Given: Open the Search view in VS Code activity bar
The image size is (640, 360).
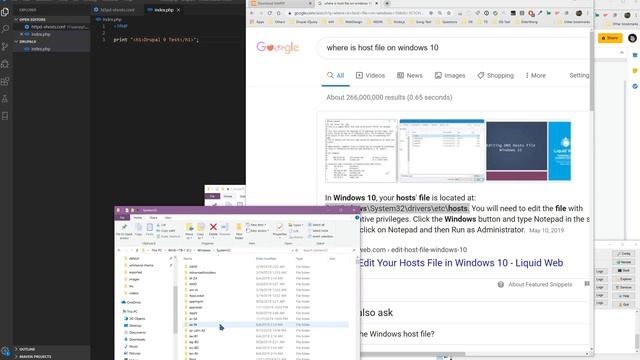Looking at the screenshot, I should point(5,29).
